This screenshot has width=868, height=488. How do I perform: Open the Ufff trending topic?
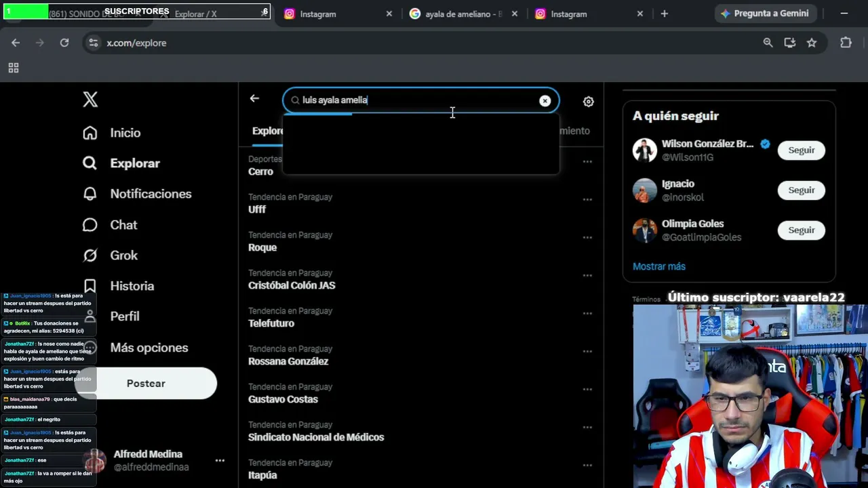257,209
